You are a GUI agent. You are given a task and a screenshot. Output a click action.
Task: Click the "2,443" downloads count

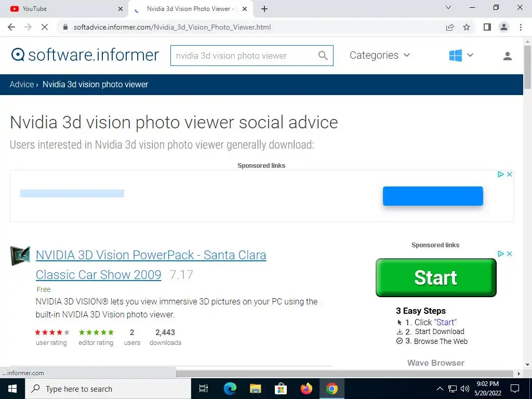coord(165,332)
